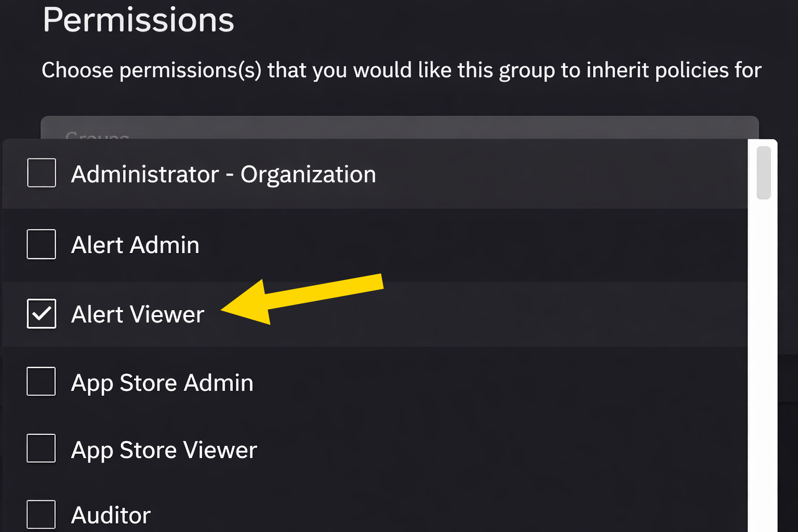The height and width of the screenshot is (532, 798).
Task: Click the blank space right of Auditor row
Action: pyautogui.click(x=447, y=515)
